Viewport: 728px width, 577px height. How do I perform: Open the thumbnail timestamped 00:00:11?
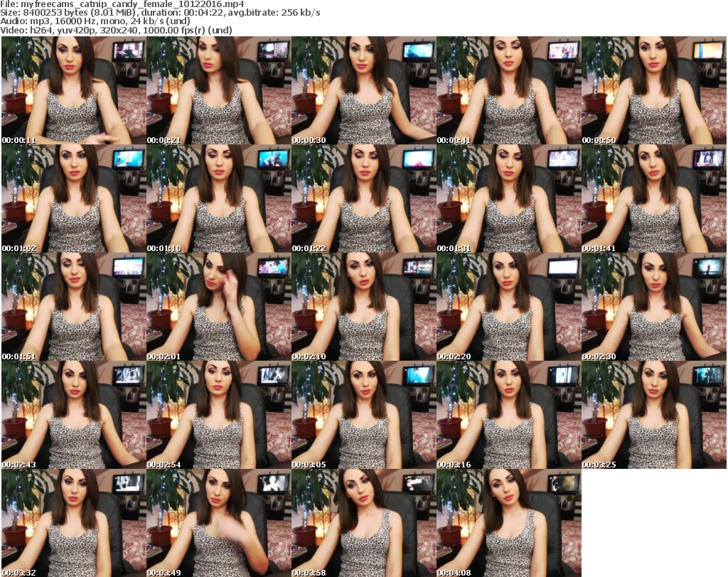[x=73, y=90]
